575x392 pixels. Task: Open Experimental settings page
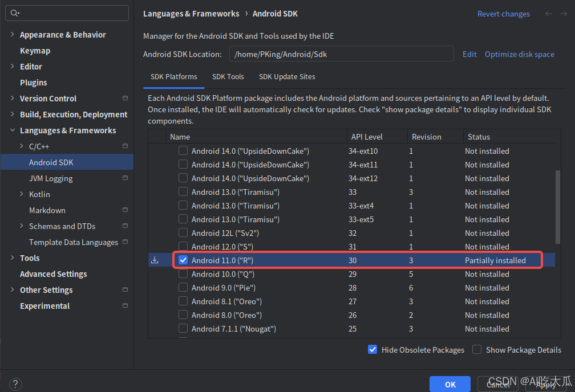click(44, 306)
